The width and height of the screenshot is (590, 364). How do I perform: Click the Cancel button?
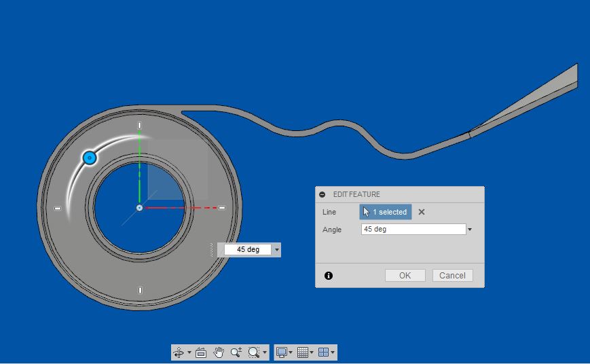(x=452, y=276)
